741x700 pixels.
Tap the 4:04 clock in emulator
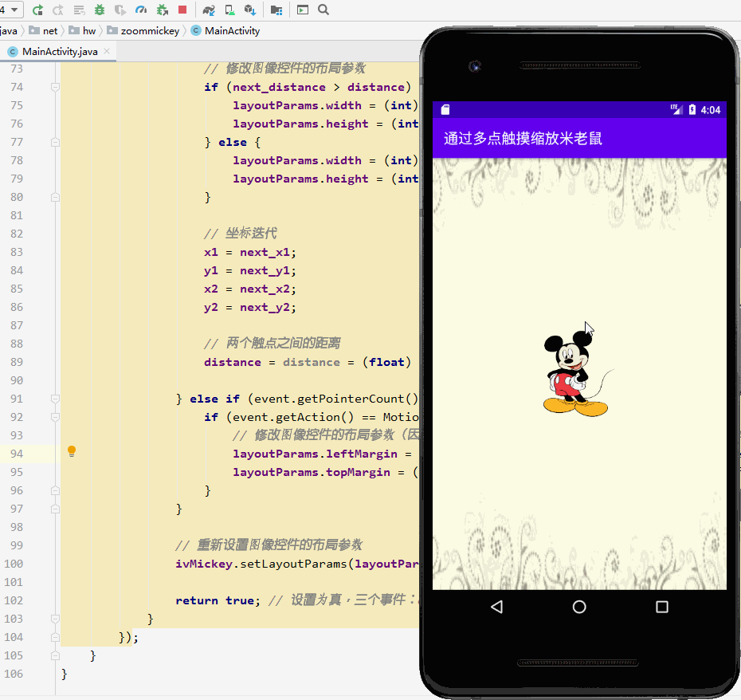click(710, 110)
